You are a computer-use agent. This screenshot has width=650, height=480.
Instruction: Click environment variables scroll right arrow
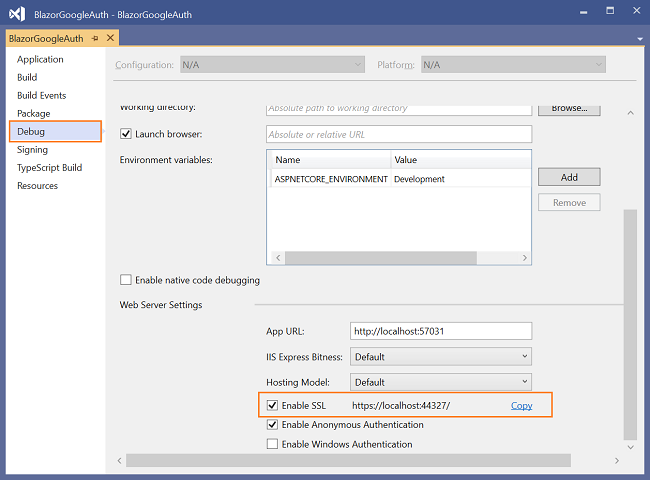[524, 257]
